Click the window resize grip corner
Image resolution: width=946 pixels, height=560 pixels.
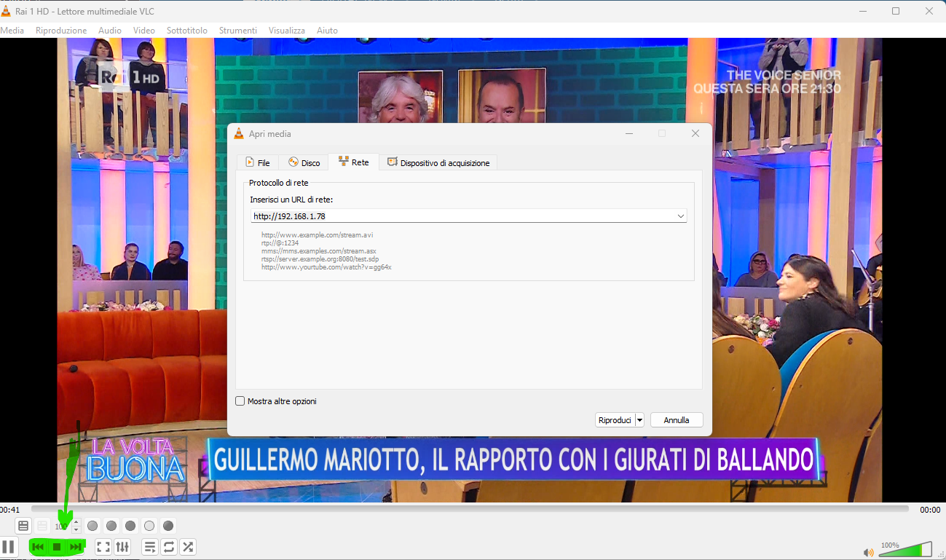pos(941,555)
